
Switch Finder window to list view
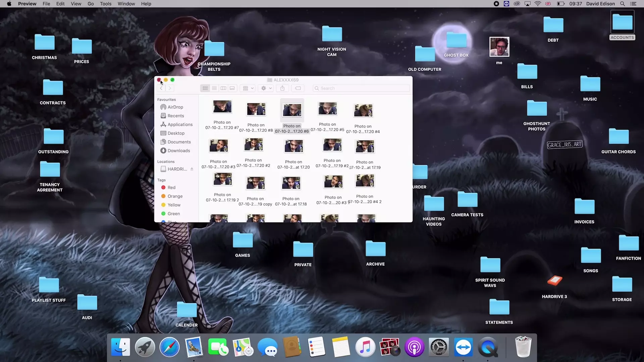(214, 88)
